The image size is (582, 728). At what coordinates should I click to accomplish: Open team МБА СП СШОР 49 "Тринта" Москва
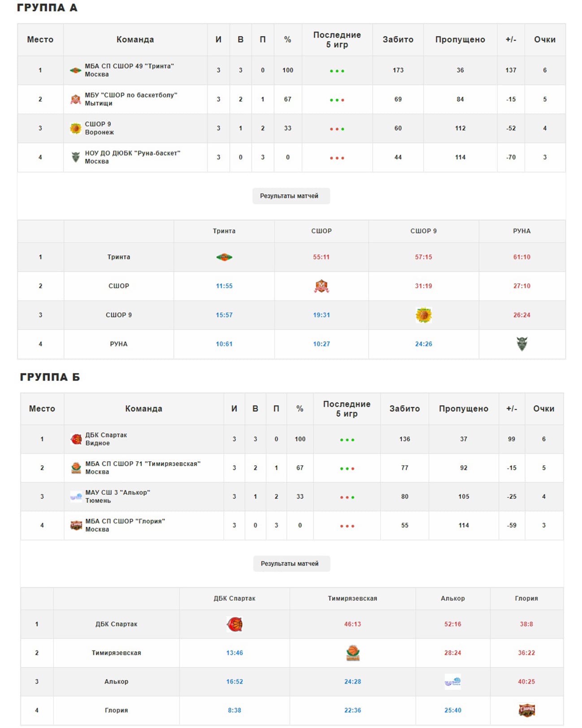[130, 70]
